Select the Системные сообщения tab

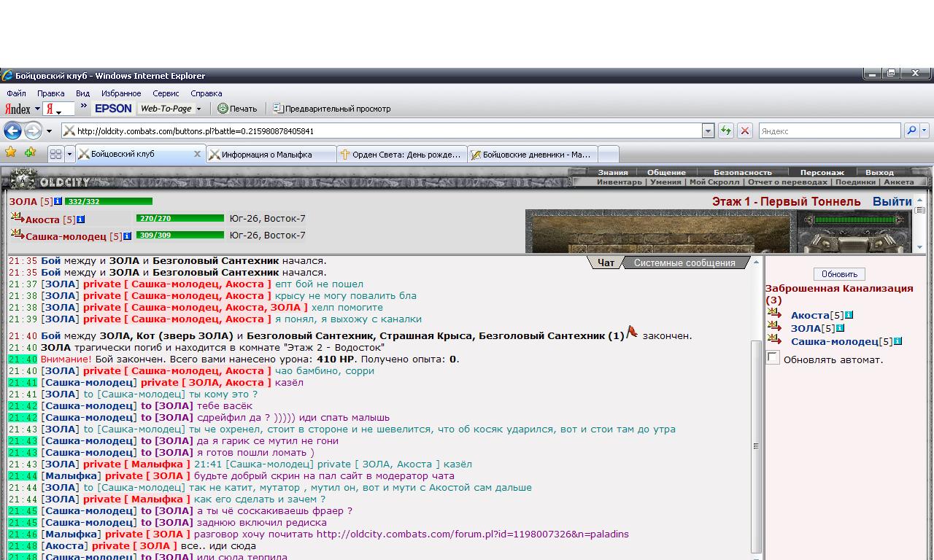[x=684, y=262]
